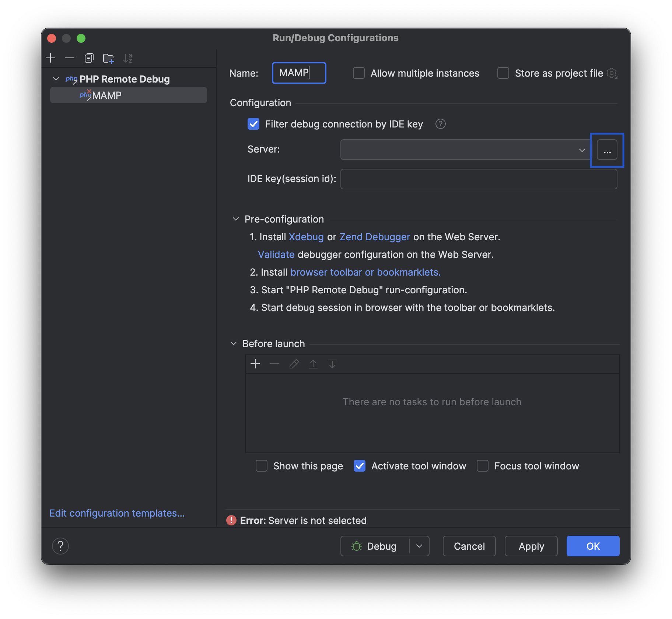Enable Allow multiple instances
The image size is (672, 619).
coord(358,73)
